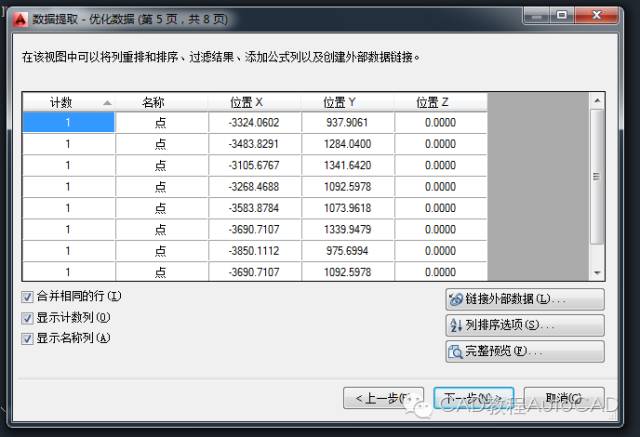
Task: Select 位置 Z column header
Action: click(x=440, y=102)
